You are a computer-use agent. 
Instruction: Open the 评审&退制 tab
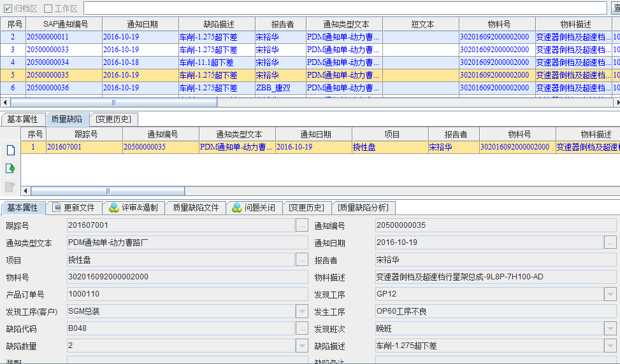133,207
